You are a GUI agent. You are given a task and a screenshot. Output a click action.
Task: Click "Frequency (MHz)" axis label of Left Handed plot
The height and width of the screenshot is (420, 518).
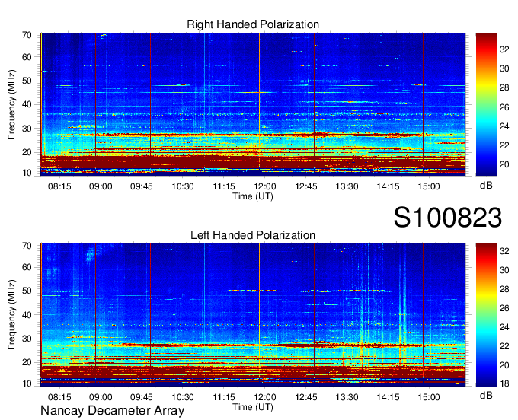11,314
